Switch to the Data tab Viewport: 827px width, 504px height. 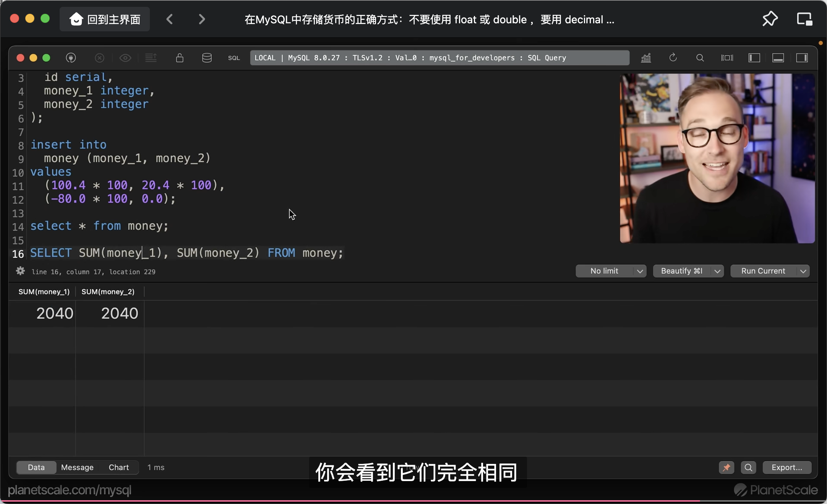point(36,467)
